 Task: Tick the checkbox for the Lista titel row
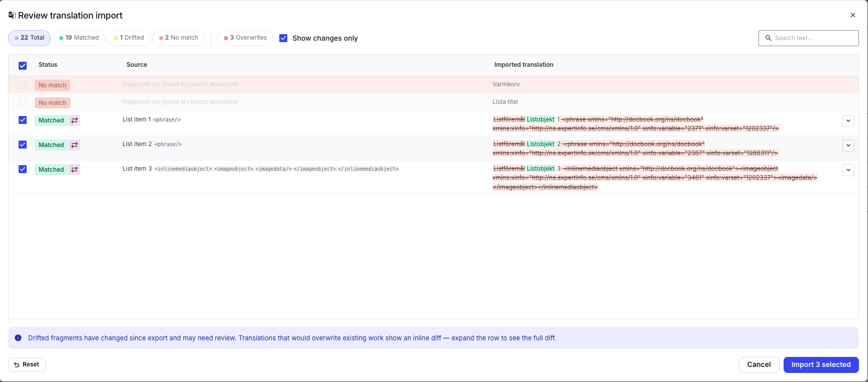(23, 102)
